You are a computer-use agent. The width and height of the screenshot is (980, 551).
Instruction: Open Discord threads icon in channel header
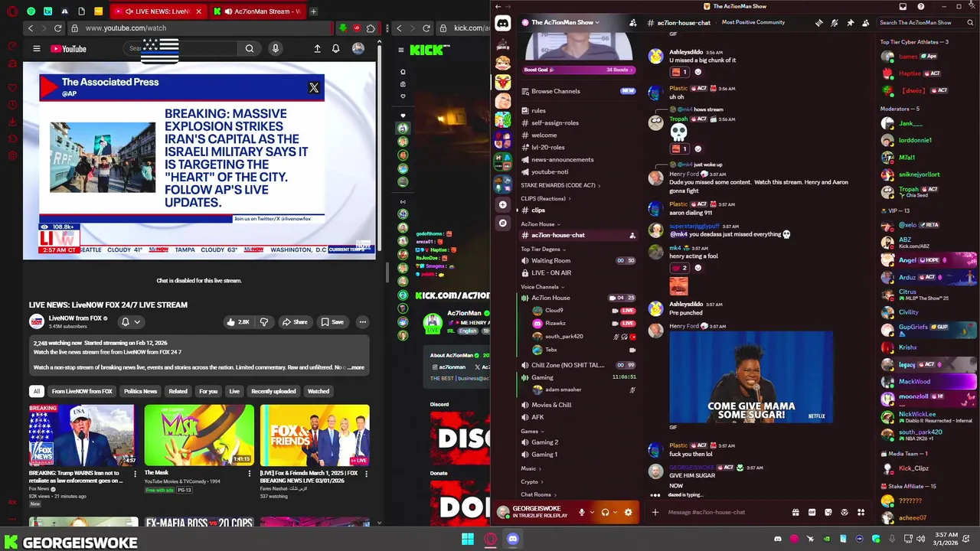point(818,23)
